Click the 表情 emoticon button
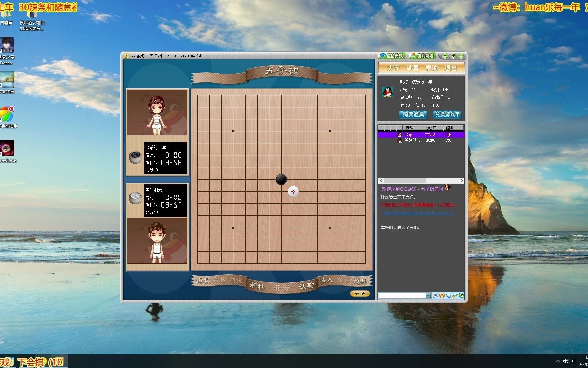588x368 pixels. click(360, 294)
